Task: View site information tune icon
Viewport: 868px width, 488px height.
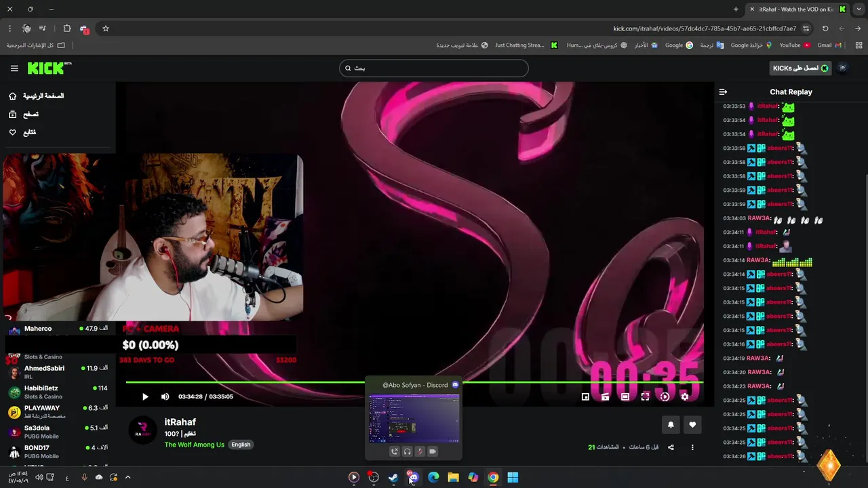Action: (806, 28)
